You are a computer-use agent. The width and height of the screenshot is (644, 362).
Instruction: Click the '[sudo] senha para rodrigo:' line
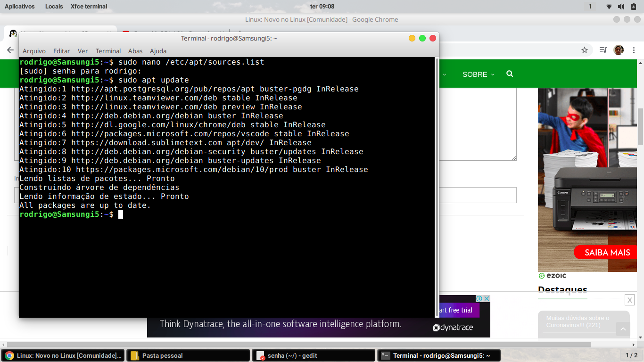80,71
